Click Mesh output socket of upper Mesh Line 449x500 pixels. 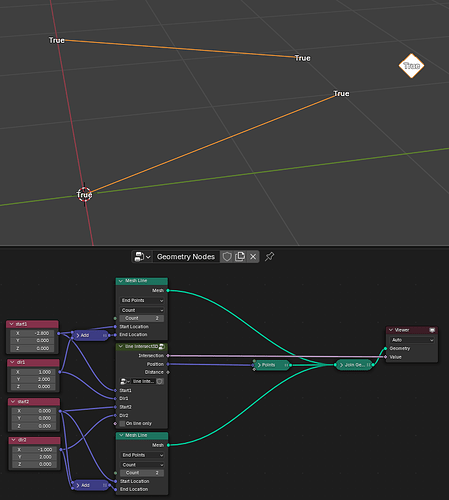coord(168,291)
